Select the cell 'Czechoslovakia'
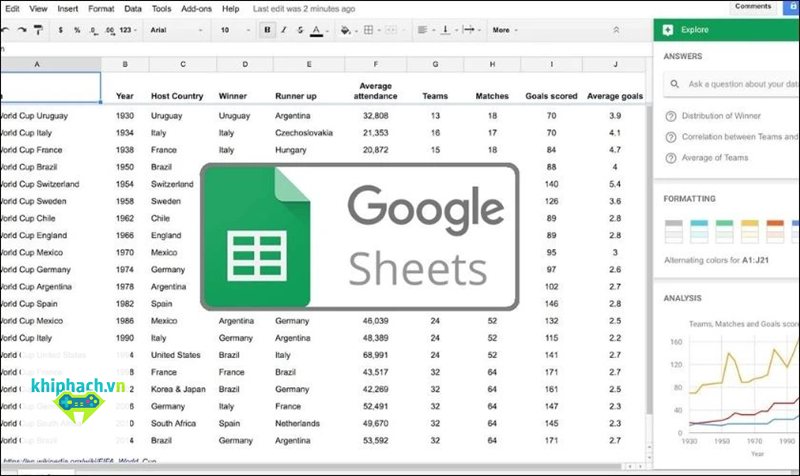The image size is (800, 476). pos(304,133)
